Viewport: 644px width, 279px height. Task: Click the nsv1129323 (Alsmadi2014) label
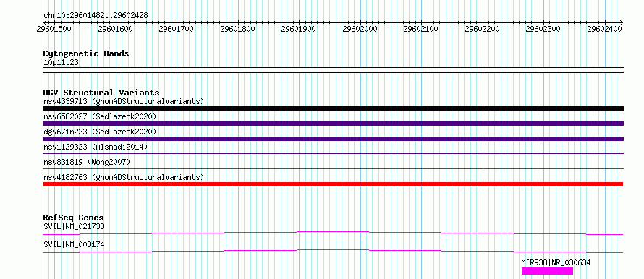tap(96, 147)
